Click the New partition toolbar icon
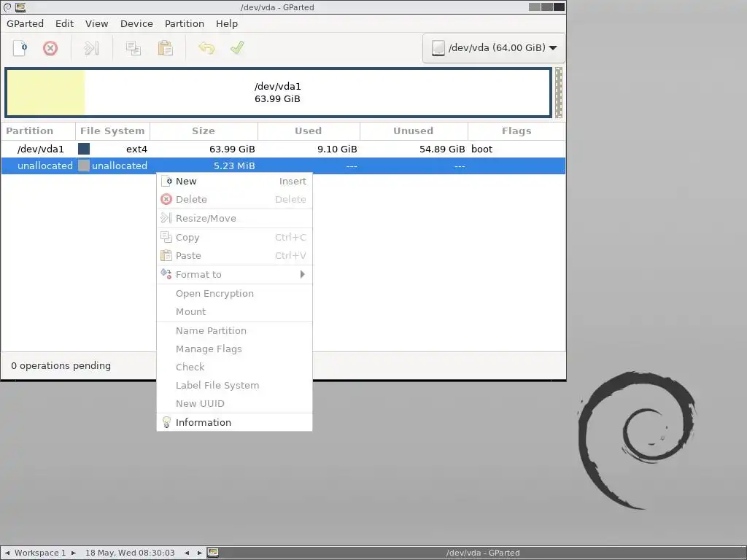 pyautogui.click(x=20, y=48)
